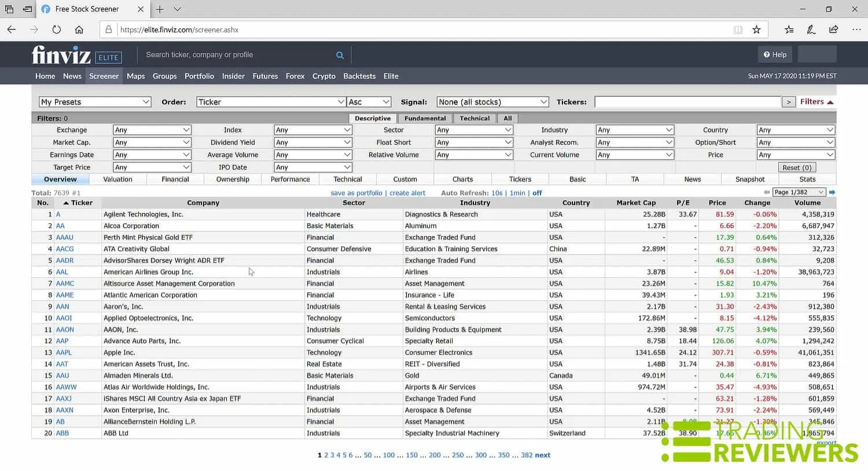Viewport: 868px width, 471px height.
Task: Open the Signal dropdown
Action: pyautogui.click(x=492, y=102)
